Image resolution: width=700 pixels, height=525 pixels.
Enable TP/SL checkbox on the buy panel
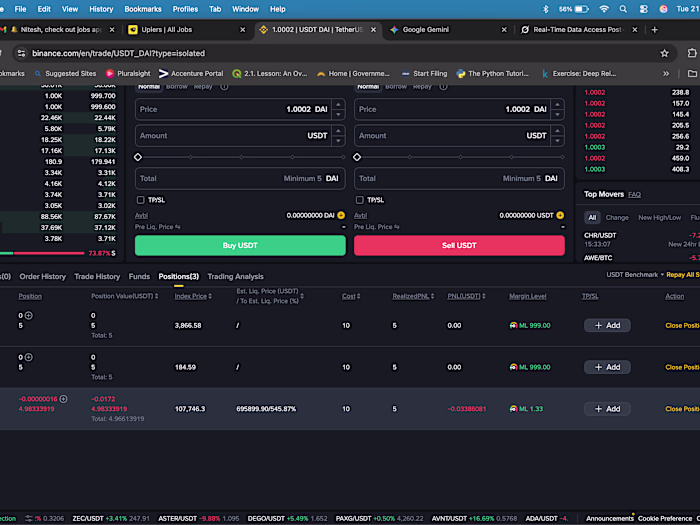tap(141, 200)
